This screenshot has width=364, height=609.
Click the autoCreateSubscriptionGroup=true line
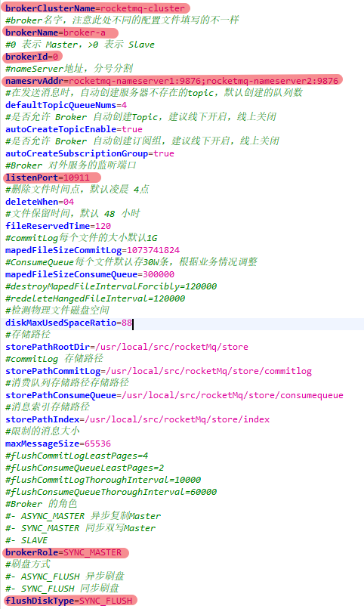pos(90,153)
